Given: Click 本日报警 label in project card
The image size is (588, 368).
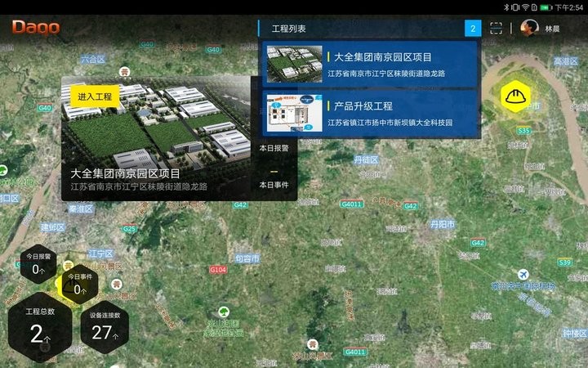Looking at the screenshot, I should click(274, 148).
